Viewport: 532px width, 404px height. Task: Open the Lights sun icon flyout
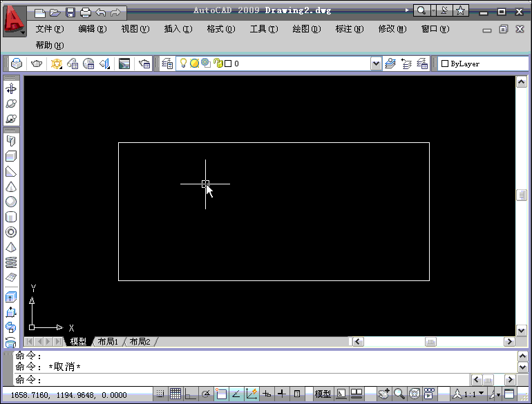(57, 64)
